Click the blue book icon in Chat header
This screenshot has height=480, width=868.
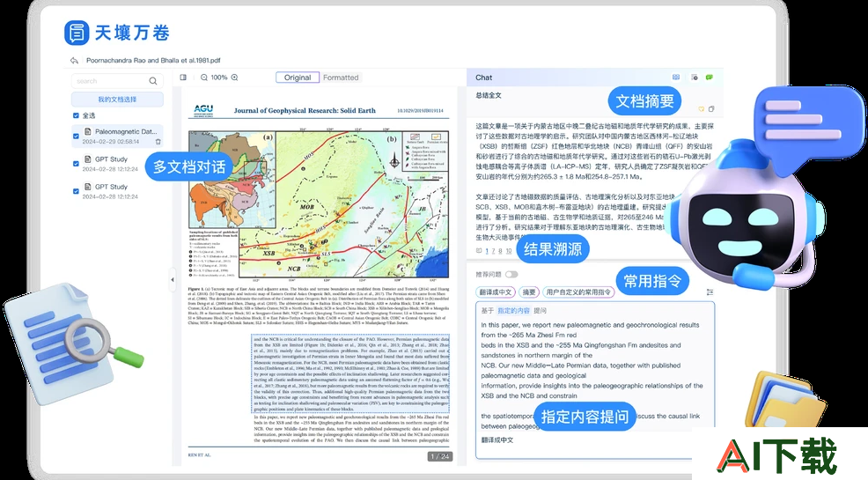coord(676,78)
